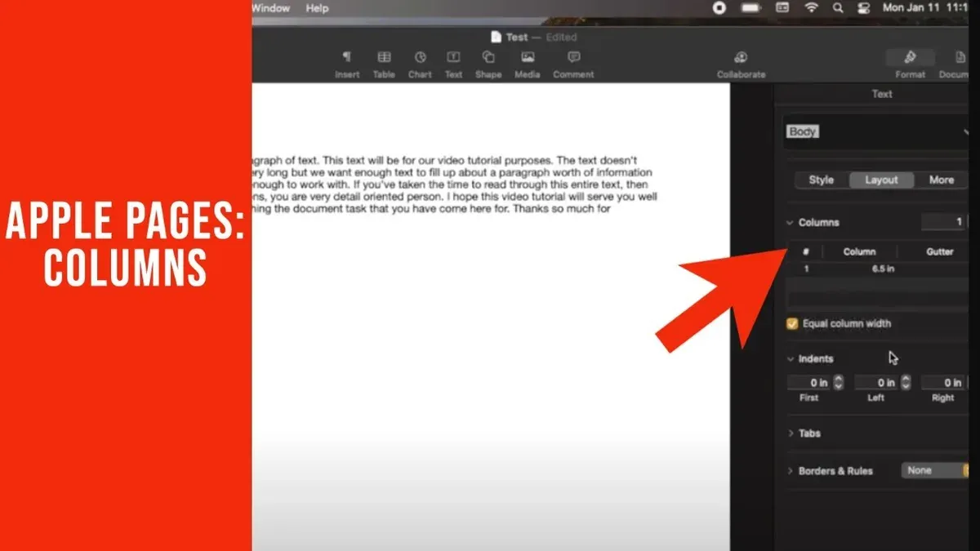Click the battery status icon

click(751, 7)
